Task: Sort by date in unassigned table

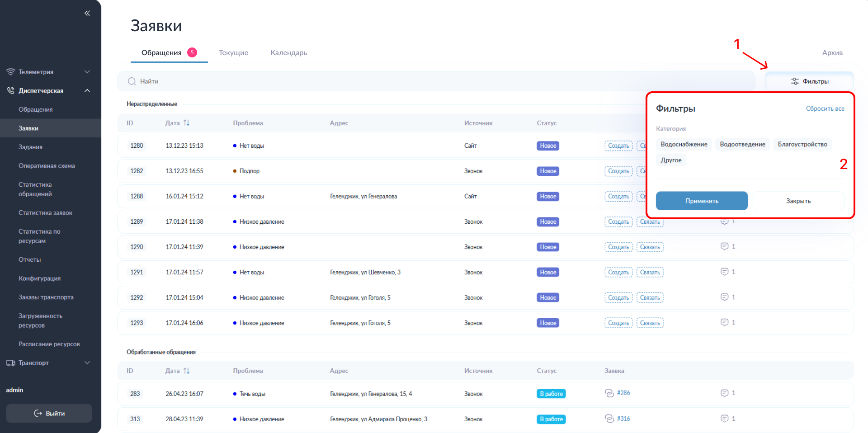Action: click(x=187, y=123)
